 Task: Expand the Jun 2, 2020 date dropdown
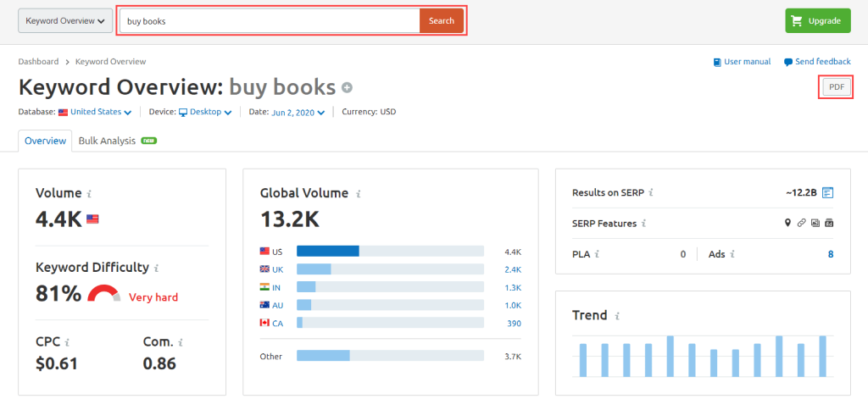coord(298,112)
